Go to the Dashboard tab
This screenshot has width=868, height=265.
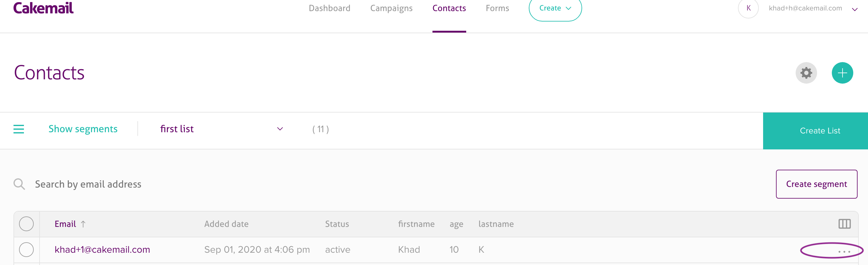pos(329,8)
